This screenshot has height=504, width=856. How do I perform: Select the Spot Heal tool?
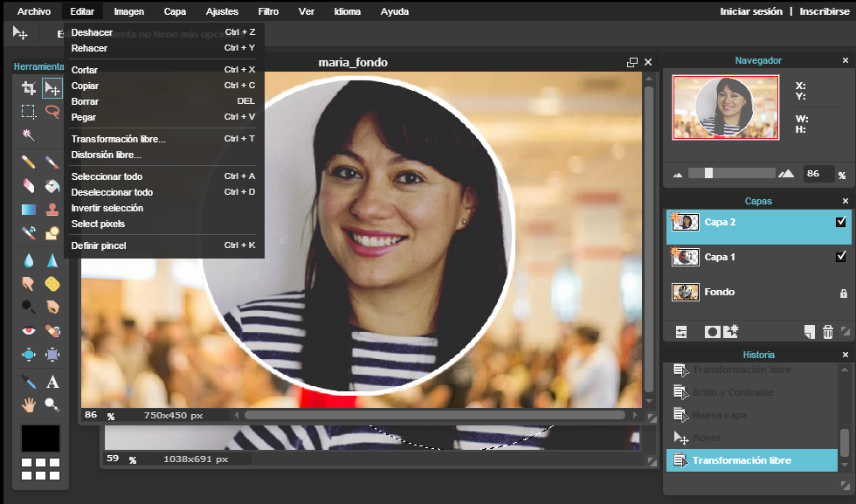point(52,331)
